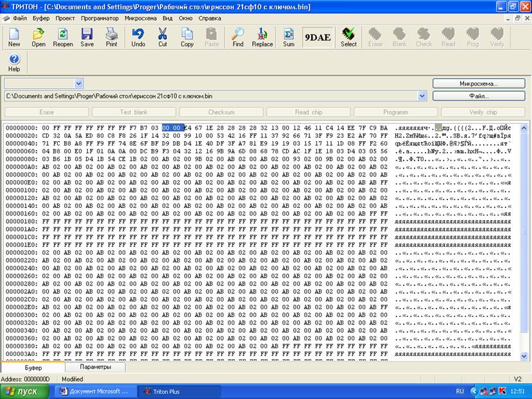Viewport: 532px width, 399px height.
Task: Expand the small chip selection dropdown
Action: click(x=79, y=83)
